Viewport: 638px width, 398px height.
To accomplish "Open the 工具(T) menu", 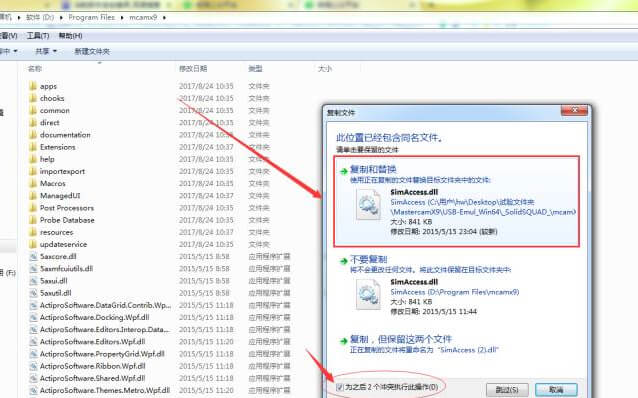I will click(38, 36).
